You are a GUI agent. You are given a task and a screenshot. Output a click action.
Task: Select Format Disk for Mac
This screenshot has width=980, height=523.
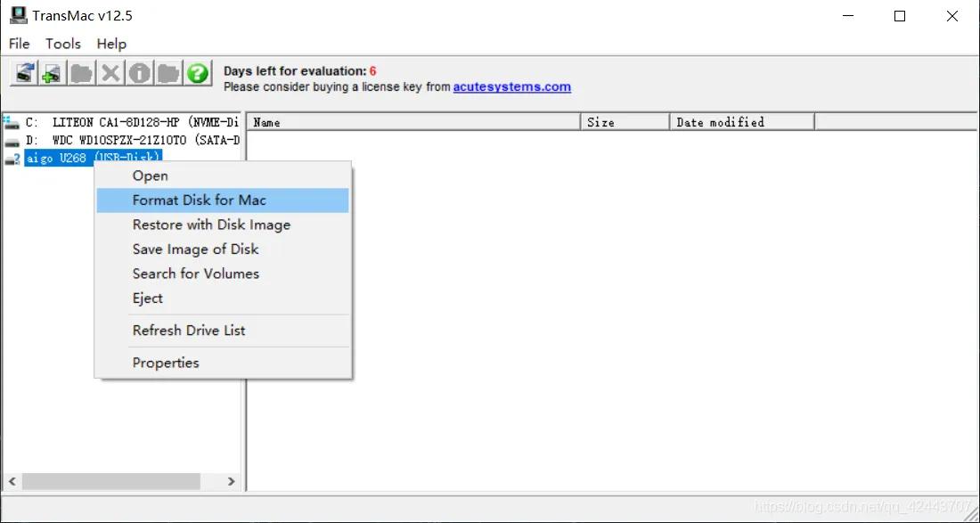point(223,200)
